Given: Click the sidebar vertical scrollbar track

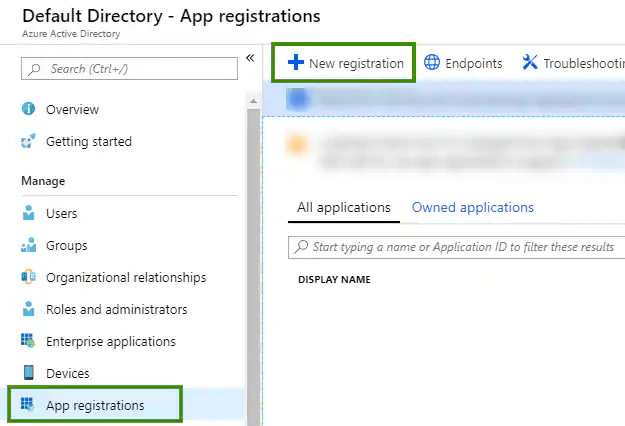Looking at the screenshot, I should coord(253,267).
